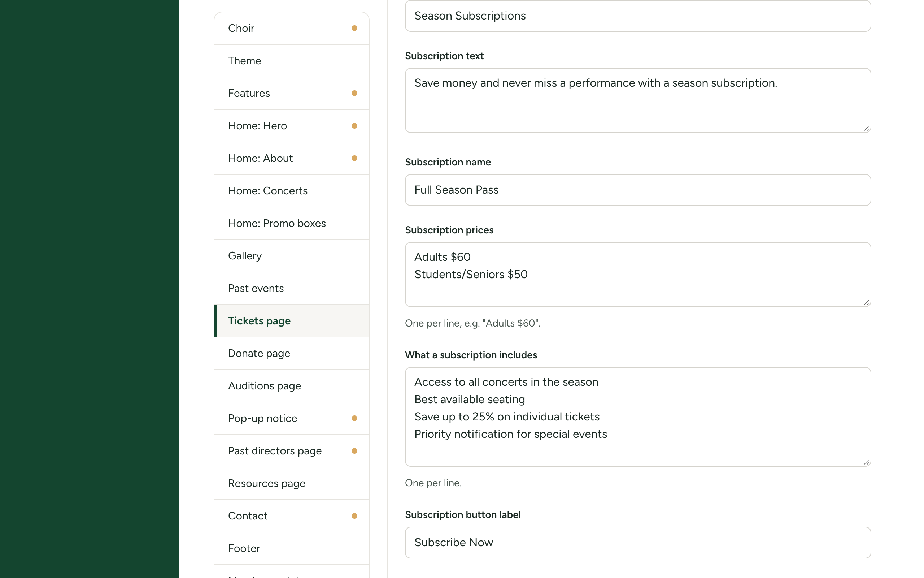Click the 'What a subscription includes' label

[x=471, y=355]
